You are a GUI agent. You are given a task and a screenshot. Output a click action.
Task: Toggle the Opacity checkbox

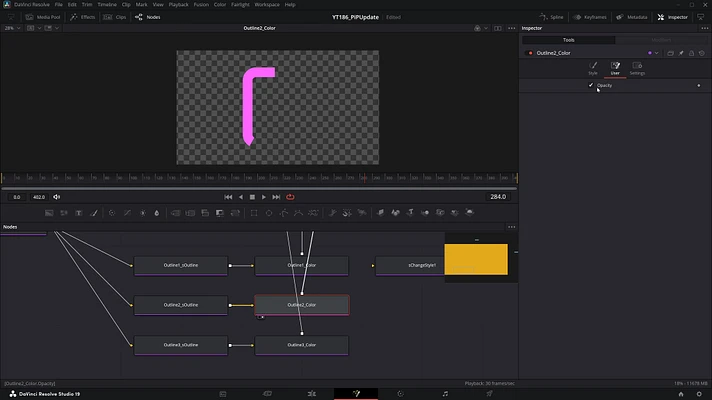point(591,85)
